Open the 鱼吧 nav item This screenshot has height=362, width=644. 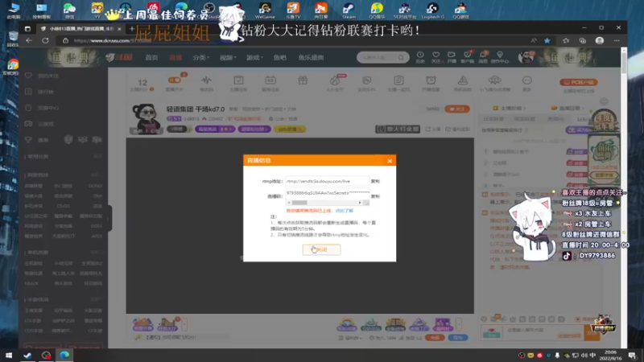tap(279, 57)
